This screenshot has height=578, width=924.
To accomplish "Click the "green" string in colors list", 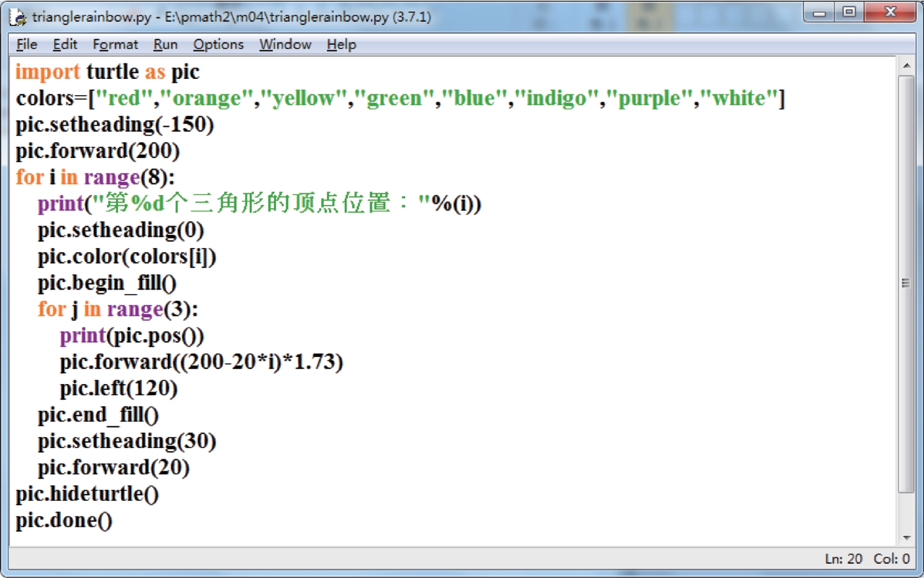I will pyautogui.click(x=394, y=98).
